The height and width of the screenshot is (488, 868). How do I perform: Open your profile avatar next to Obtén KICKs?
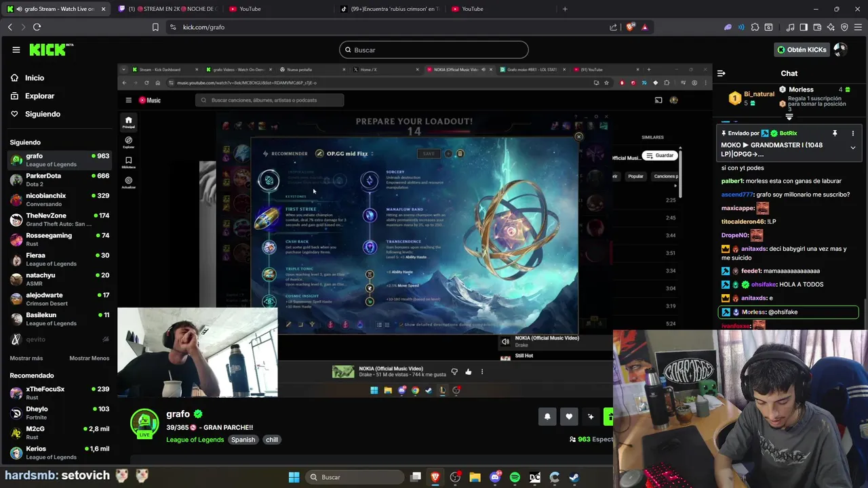point(840,49)
